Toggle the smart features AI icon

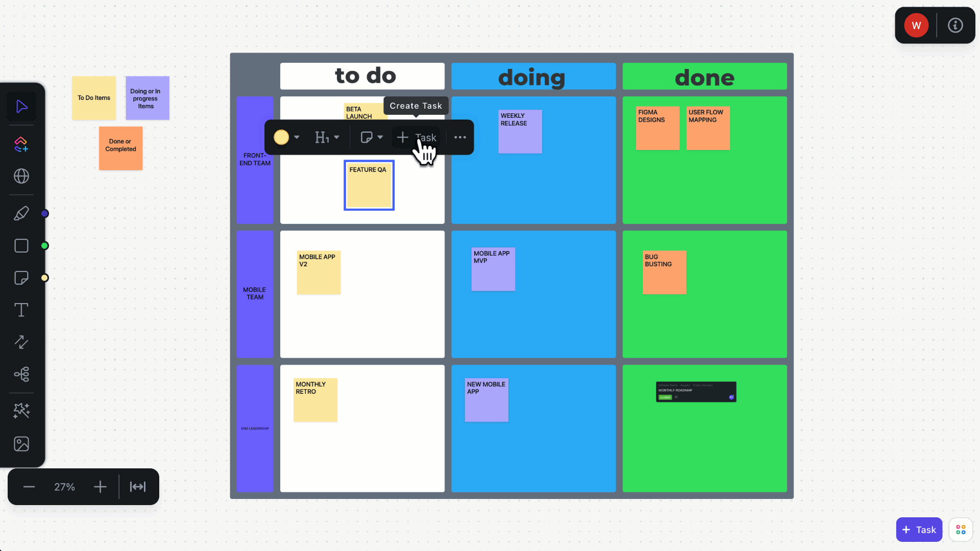tap(21, 410)
